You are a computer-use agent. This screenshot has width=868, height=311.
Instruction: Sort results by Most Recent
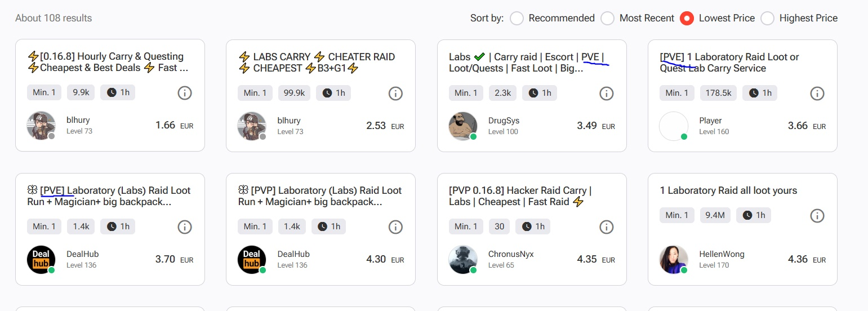tap(607, 19)
